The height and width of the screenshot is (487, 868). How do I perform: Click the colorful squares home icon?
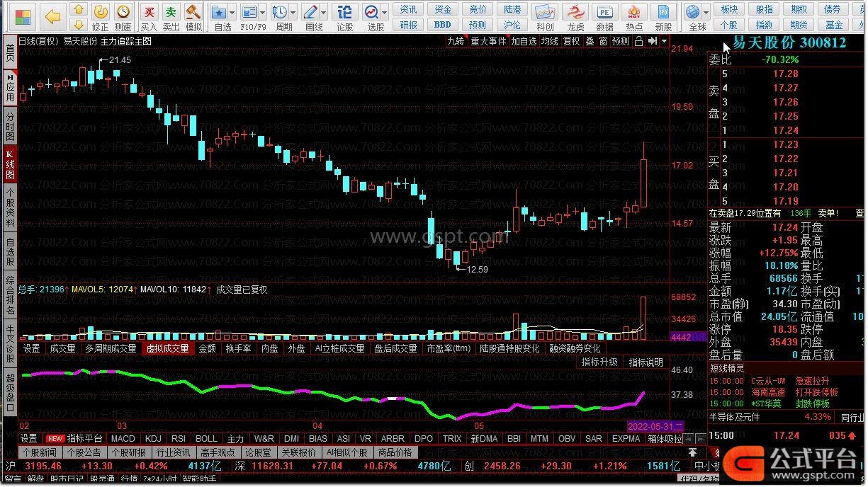[x=23, y=16]
